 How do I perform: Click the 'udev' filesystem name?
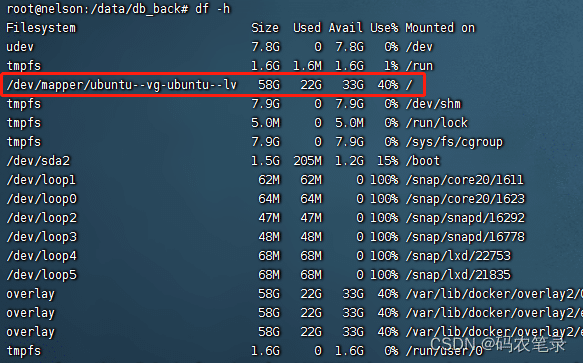pyautogui.click(x=20, y=47)
